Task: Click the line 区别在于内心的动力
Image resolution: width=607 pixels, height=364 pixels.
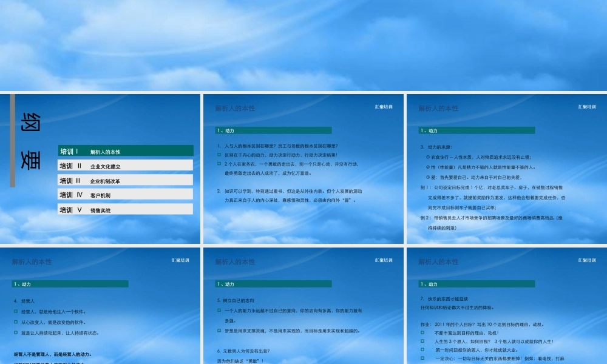Action: pyautogui.click(x=280, y=155)
